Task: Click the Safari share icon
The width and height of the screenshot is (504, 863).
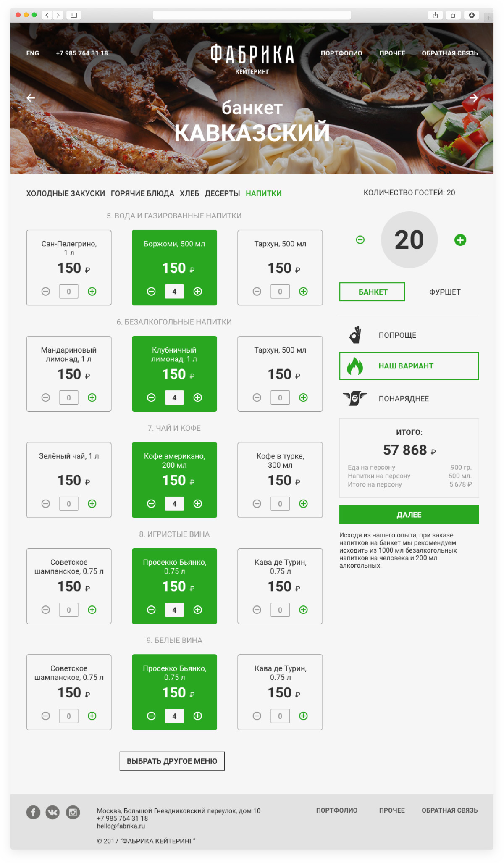Action: tap(436, 15)
